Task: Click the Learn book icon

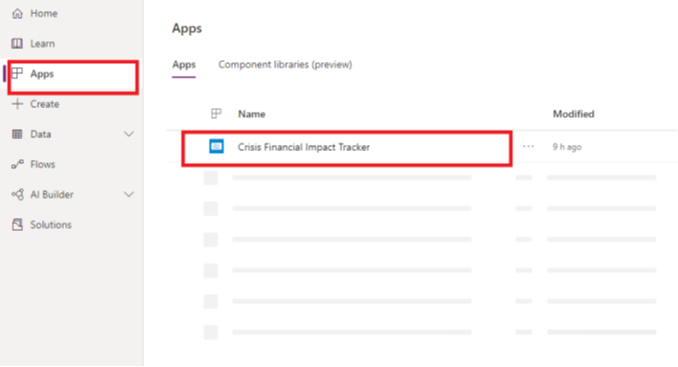Action: pos(17,44)
